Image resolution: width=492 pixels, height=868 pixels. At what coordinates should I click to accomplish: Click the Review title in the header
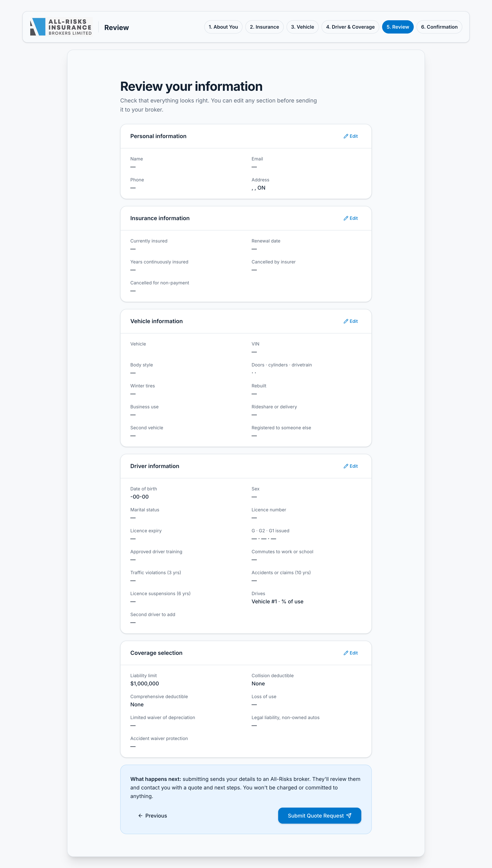(116, 27)
